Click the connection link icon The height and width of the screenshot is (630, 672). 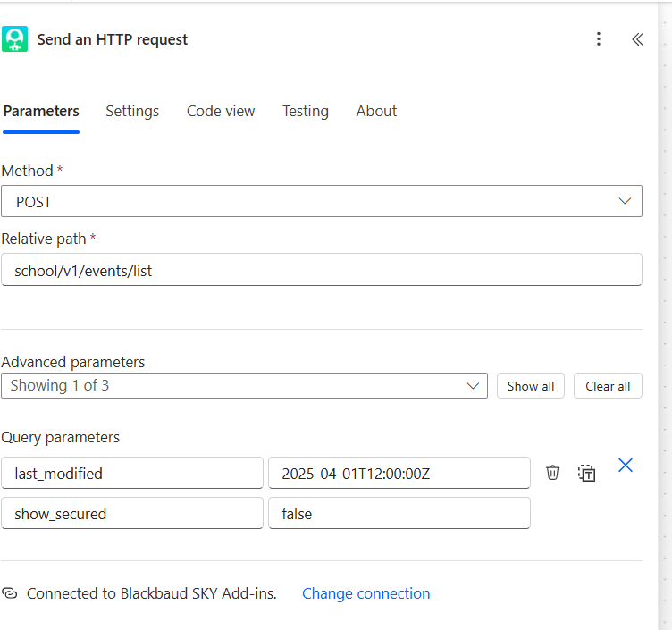pyautogui.click(x=10, y=593)
